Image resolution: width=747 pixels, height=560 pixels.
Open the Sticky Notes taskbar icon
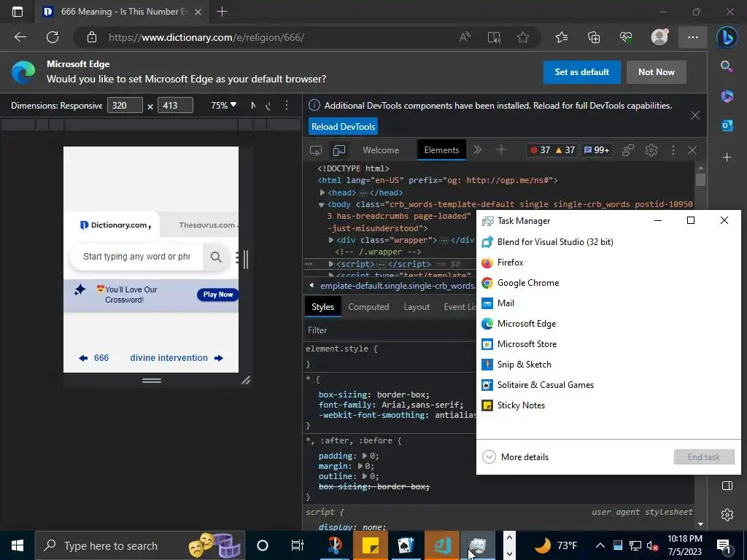click(370, 545)
